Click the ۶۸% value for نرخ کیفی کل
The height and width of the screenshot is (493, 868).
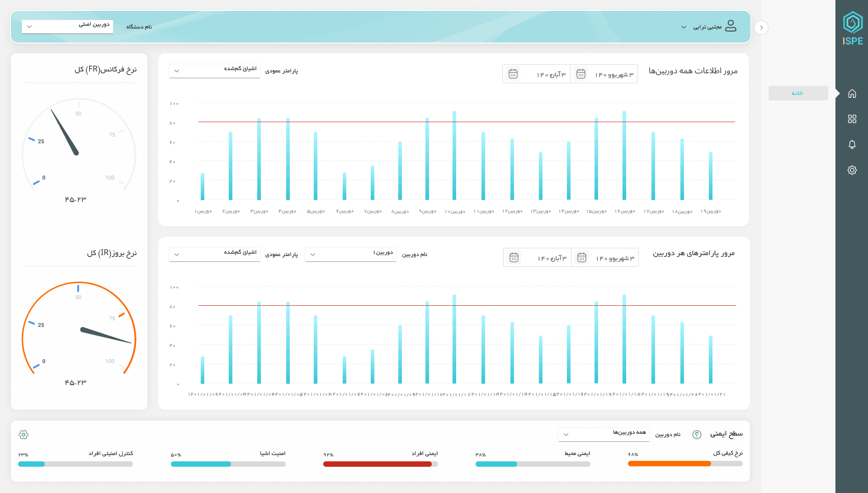[633, 454]
